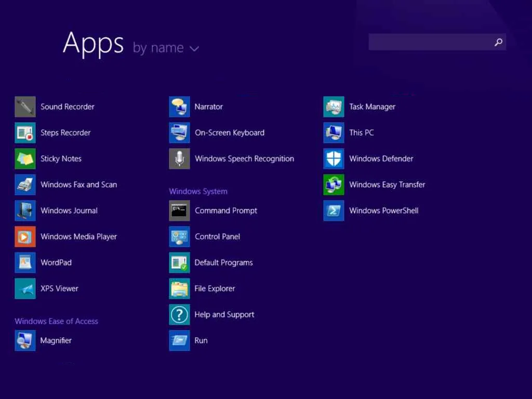Select the Windows Ease of Access heading

(x=56, y=321)
